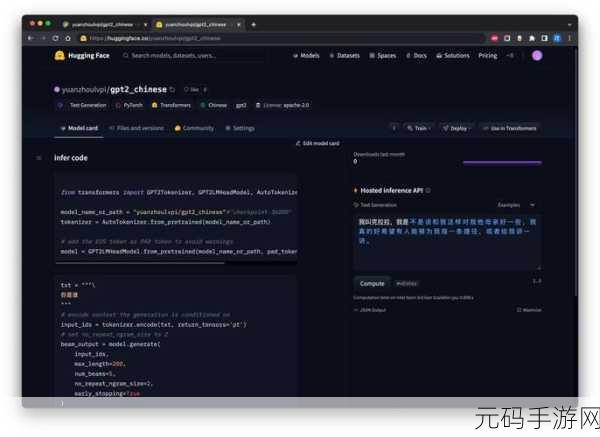Click the browser address bar
Viewport: 600px width, 437px height.
tap(281, 38)
